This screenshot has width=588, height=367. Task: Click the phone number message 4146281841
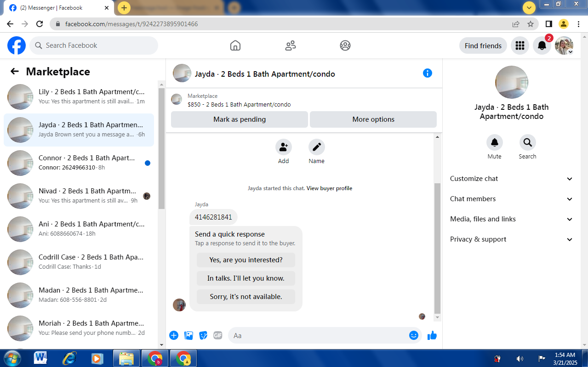(x=213, y=217)
